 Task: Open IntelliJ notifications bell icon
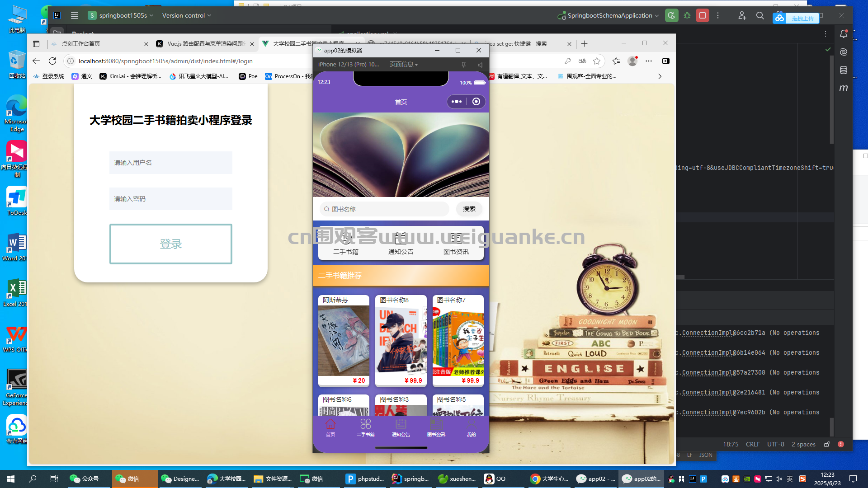click(x=843, y=34)
